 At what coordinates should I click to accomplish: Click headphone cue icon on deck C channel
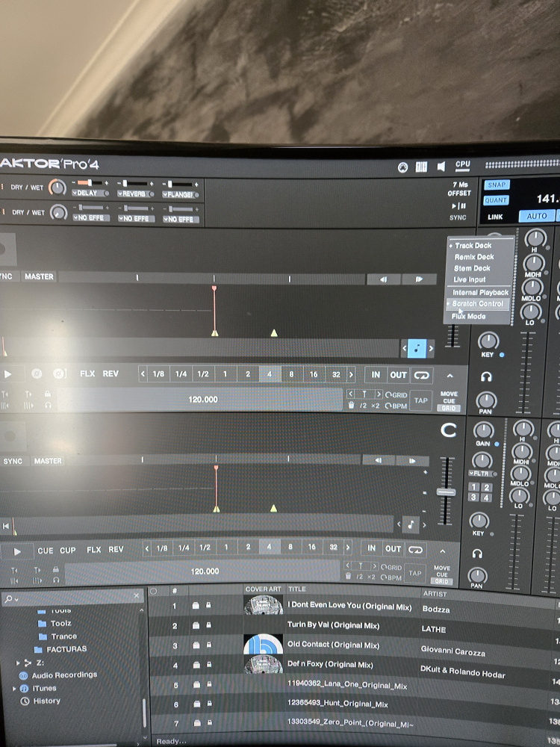tap(477, 553)
